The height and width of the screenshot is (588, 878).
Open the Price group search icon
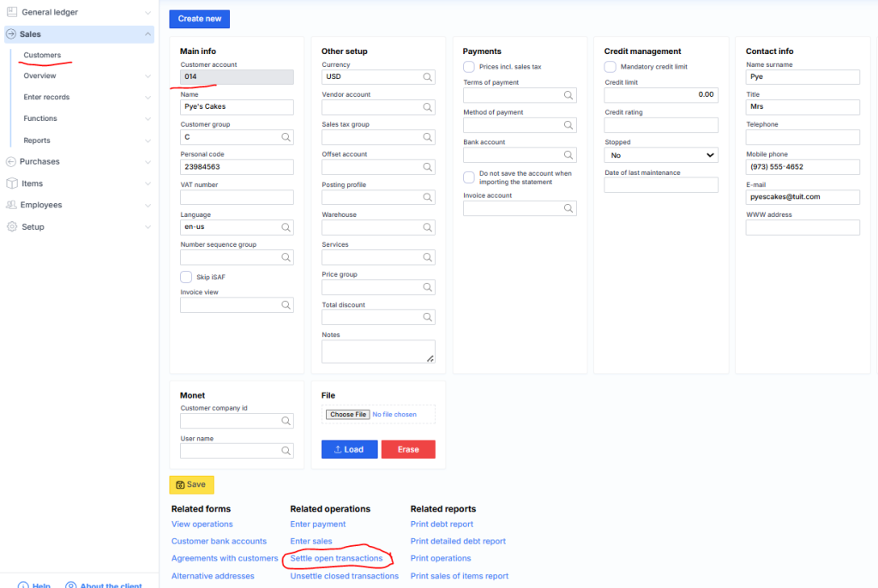427,288
